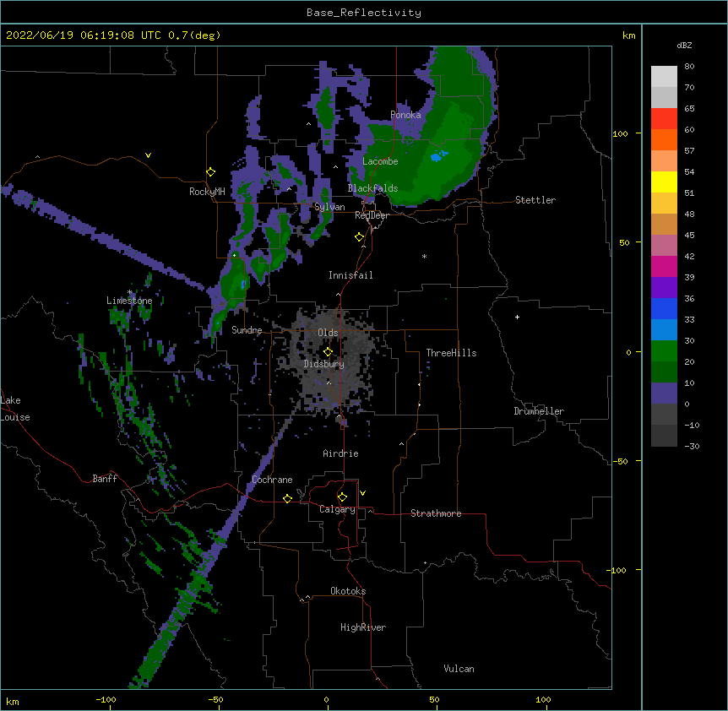Click the Okotoks label
The width and height of the screenshot is (728, 711).
point(348,591)
